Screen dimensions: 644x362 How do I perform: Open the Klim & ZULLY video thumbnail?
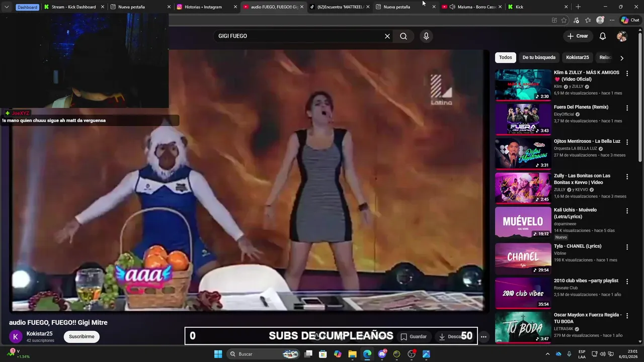tap(523, 85)
